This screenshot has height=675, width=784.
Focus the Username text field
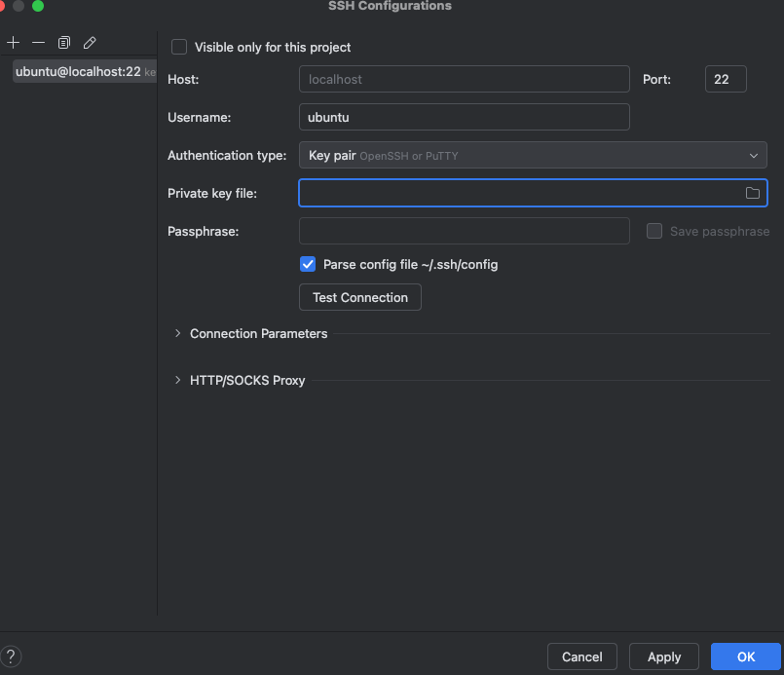[464, 117]
